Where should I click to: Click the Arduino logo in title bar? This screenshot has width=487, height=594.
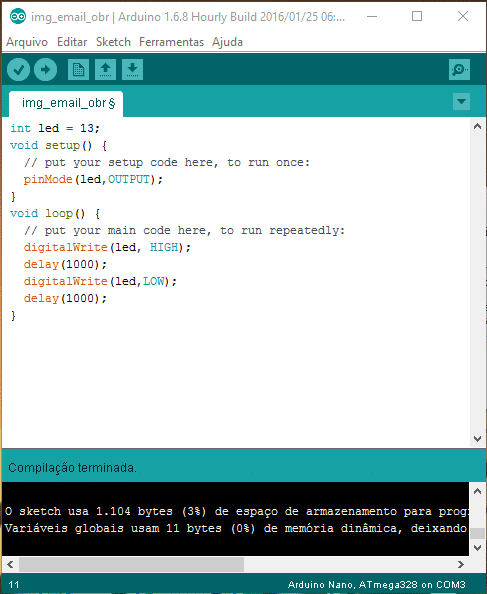point(18,17)
